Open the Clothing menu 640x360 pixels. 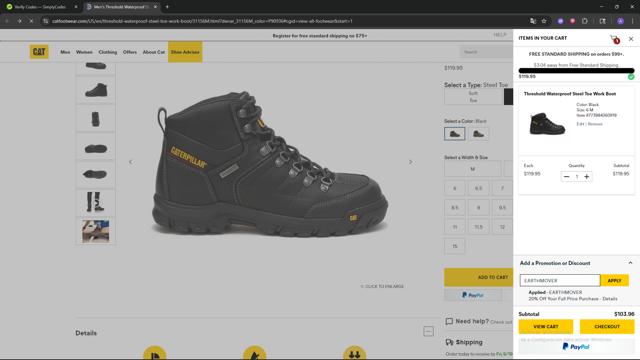coord(108,52)
